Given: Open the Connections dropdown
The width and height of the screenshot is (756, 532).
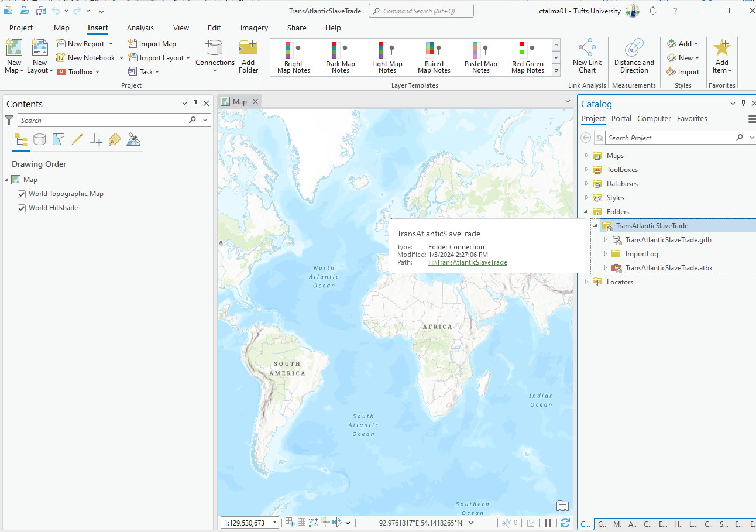Looking at the screenshot, I should pyautogui.click(x=215, y=71).
